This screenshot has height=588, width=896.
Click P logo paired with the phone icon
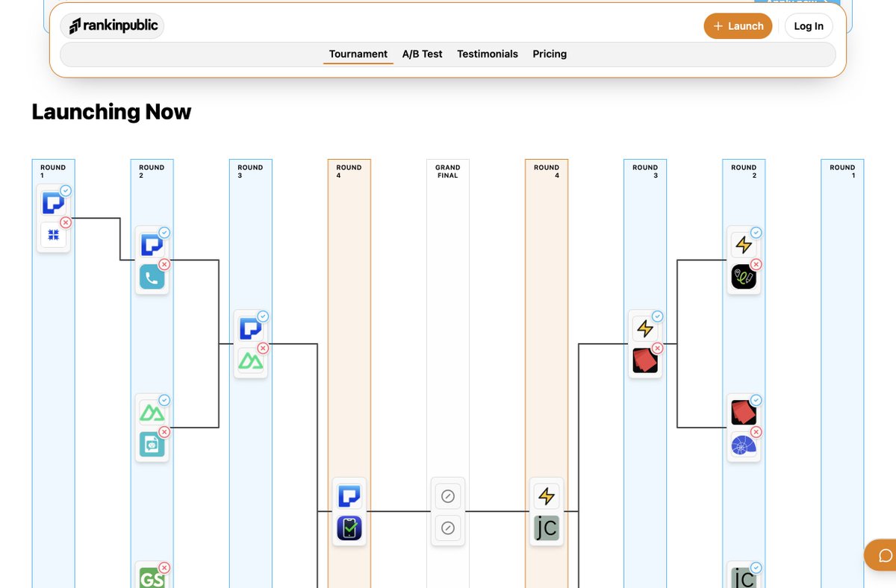tap(152, 245)
